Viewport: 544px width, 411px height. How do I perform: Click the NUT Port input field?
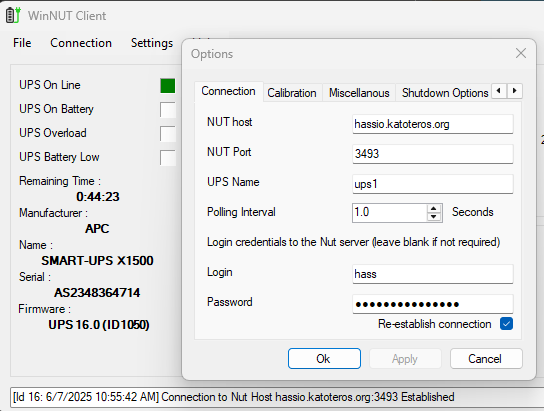coord(433,154)
